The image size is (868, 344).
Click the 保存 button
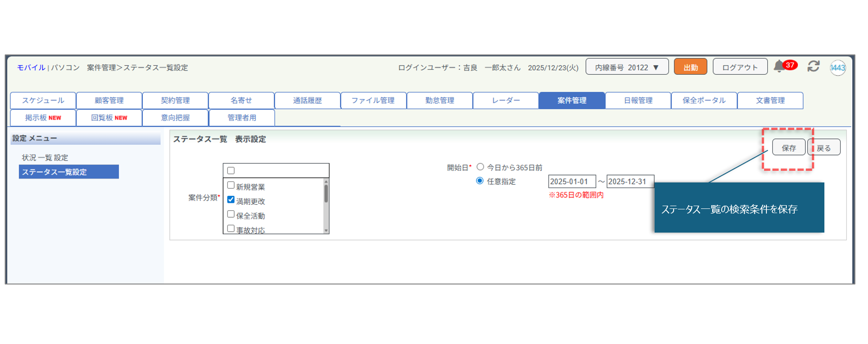click(x=788, y=148)
